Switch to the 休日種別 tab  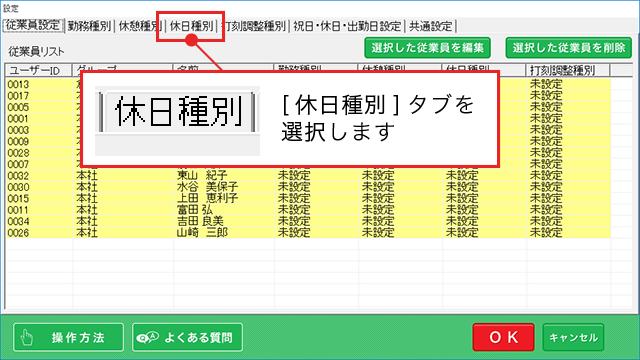191,26
